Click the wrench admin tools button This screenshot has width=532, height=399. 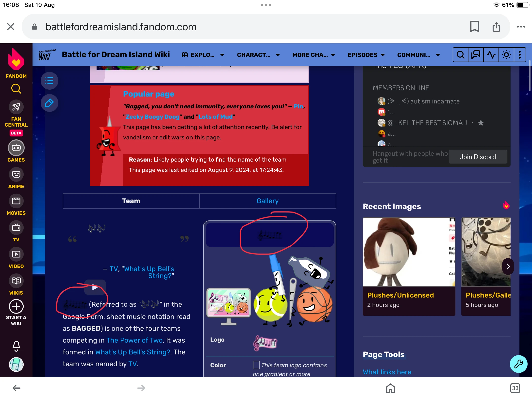[x=518, y=364]
